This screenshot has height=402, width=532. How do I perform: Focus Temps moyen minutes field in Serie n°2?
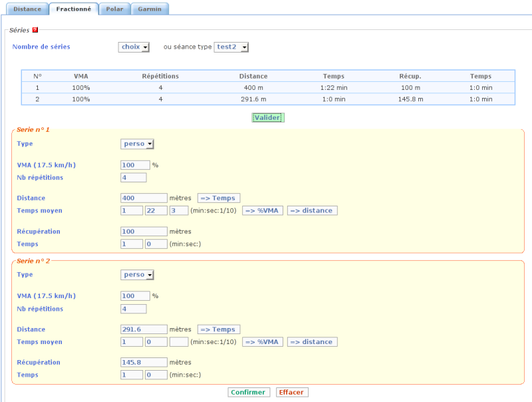pos(132,342)
